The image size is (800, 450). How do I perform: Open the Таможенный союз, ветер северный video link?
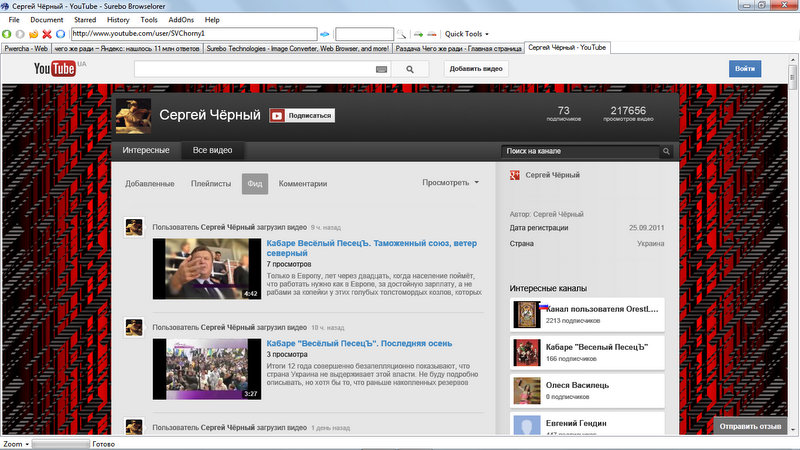tap(371, 248)
